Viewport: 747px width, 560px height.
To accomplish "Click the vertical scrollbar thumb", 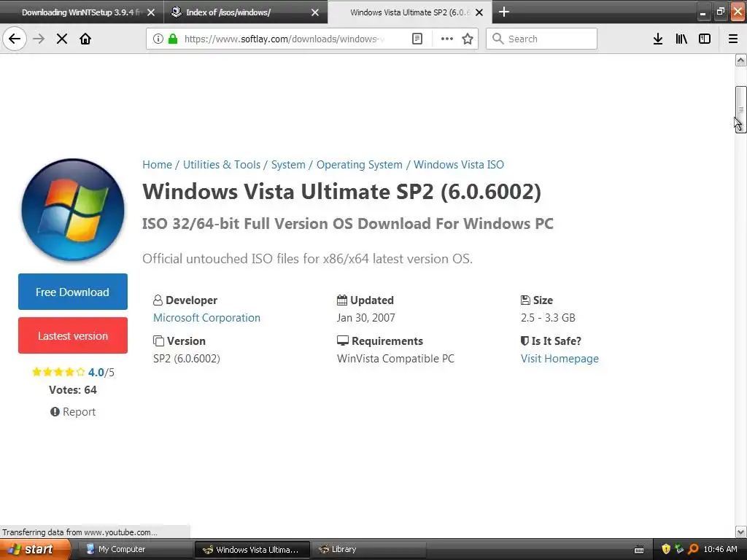I will point(740,109).
